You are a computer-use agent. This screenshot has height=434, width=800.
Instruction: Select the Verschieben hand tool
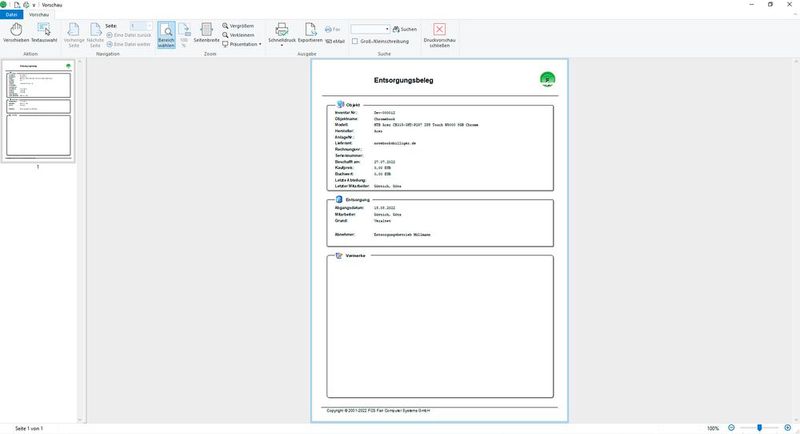16,34
